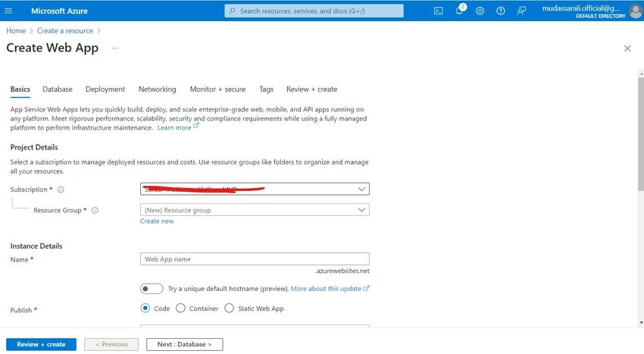Open the Tags tab
This screenshot has width=644, height=354.
click(x=266, y=89)
